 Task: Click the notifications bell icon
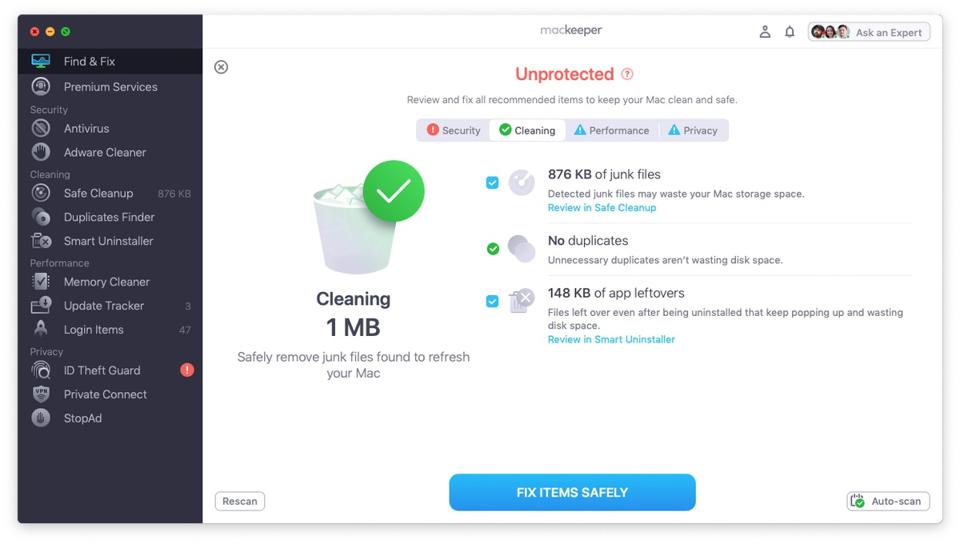tap(789, 32)
